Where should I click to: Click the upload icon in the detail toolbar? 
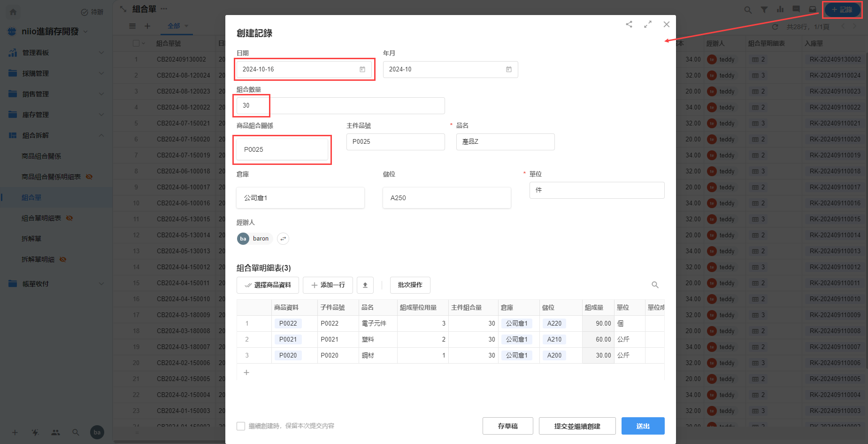pos(365,285)
